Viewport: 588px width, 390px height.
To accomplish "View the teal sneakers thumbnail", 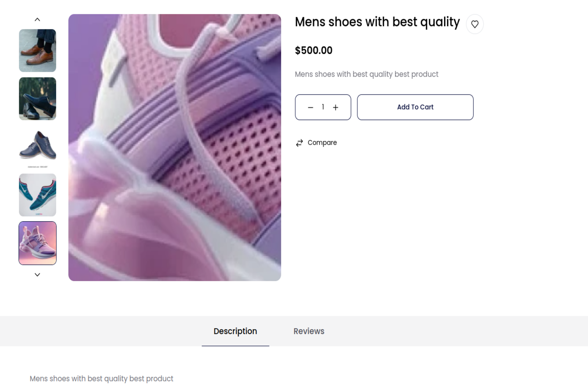I will [37, 195].
